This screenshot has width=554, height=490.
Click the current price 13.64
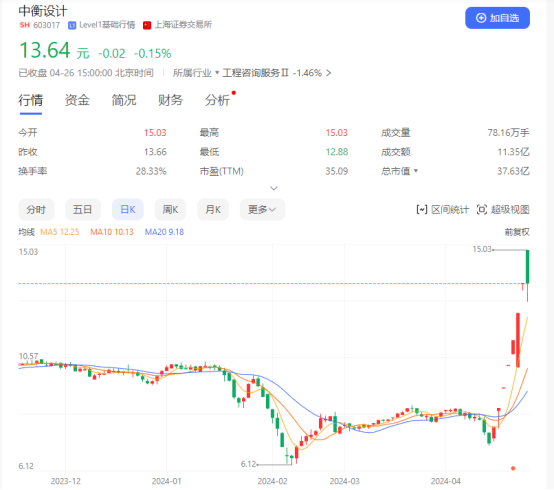click(45, 50)
